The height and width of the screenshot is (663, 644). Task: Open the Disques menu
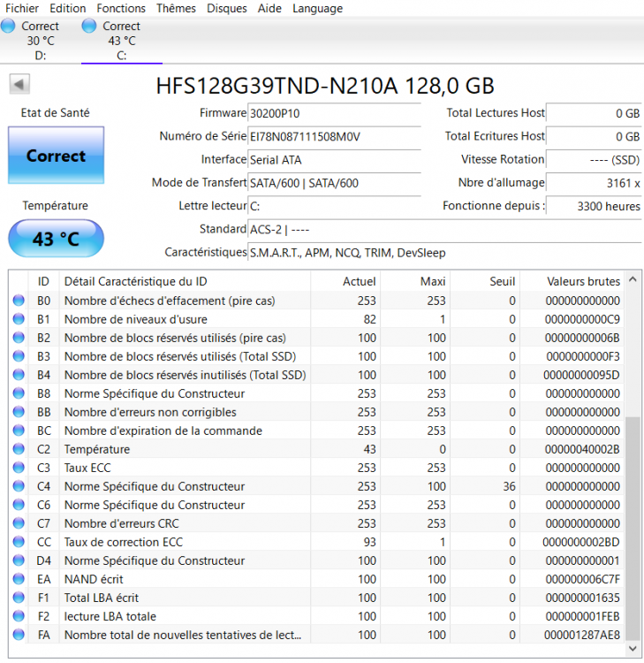227,8
